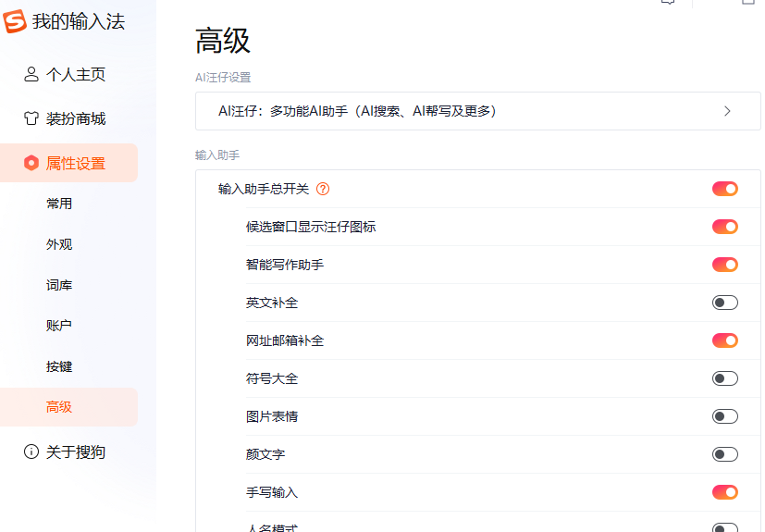Click the person icon beside 个人主页
Screen dimensions: 765x532
[31, 74]
